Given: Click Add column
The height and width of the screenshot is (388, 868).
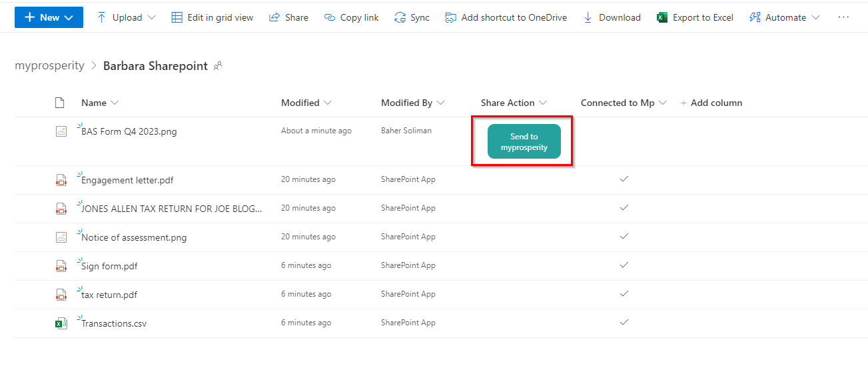Looking at the screenshot, I should point(711,103).
